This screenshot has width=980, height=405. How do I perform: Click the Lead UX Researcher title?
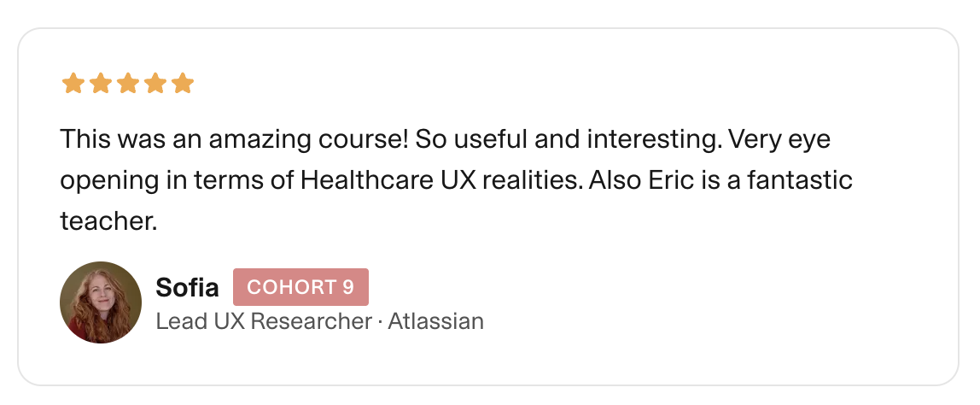[x=264, y=321]
